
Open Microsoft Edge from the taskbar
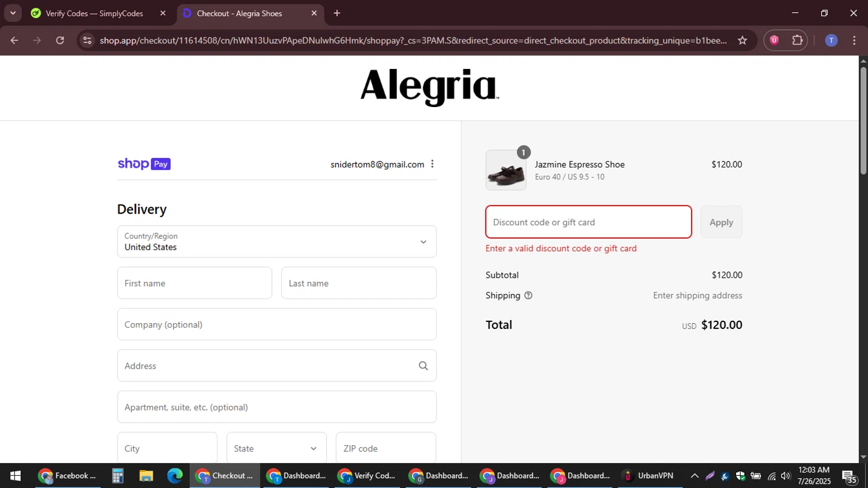tap(175, 476)
